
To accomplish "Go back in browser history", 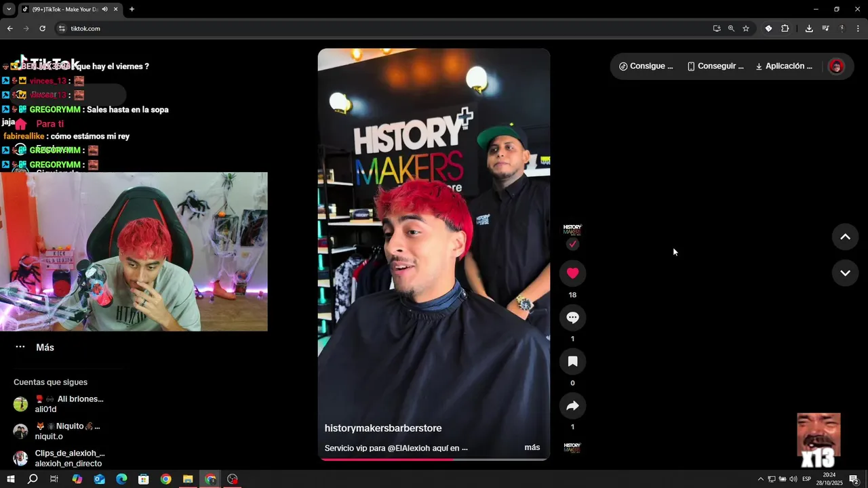I will pyautogui.click(x=9, y=28).
